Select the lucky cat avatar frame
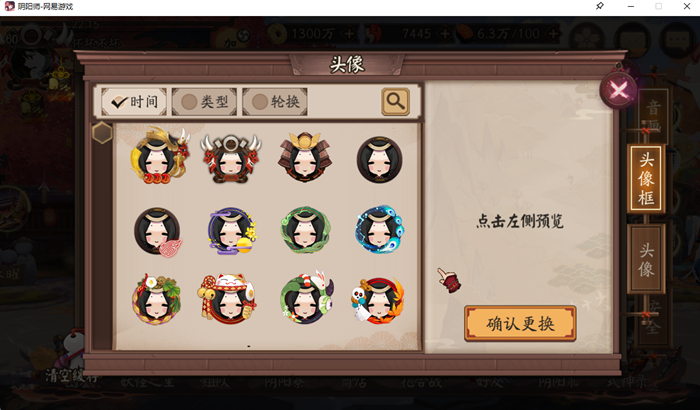This screenshot has width=700, height=410. click(226, 298)
